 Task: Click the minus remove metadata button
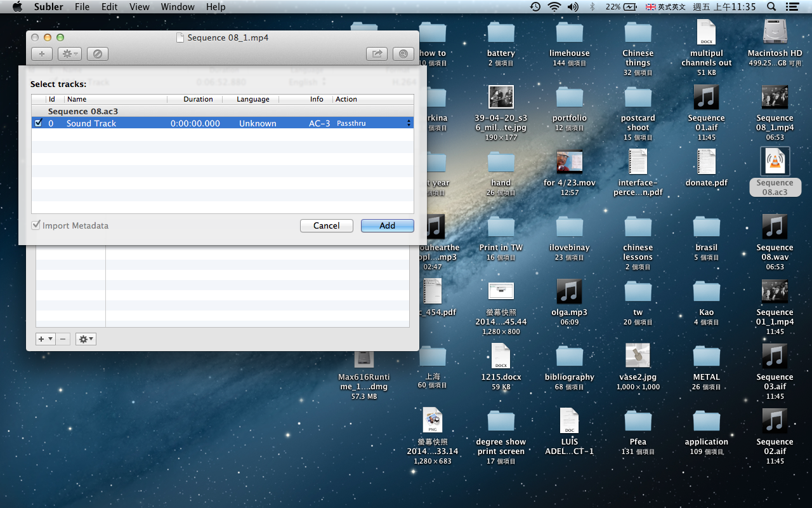pyautogui.click(x=63, y=339)
